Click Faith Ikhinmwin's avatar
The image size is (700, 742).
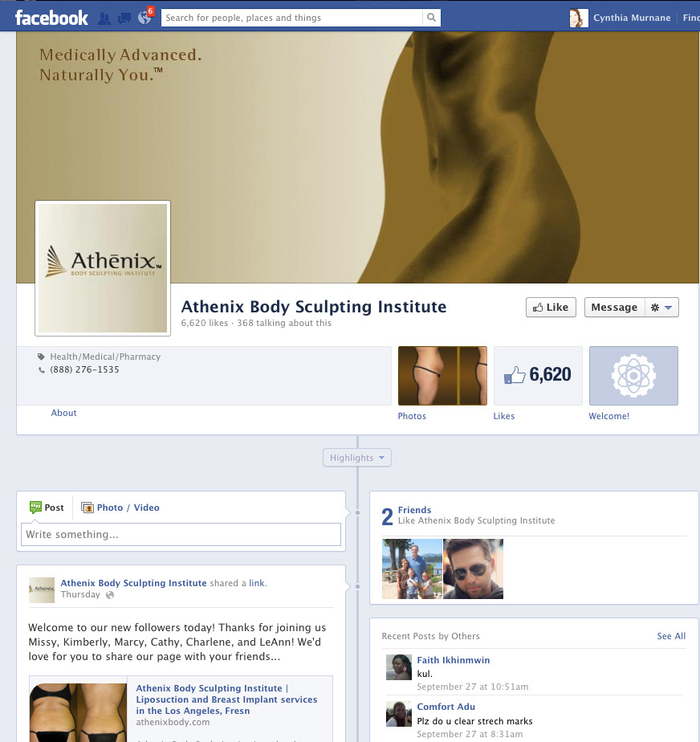[x=399, y=667]
